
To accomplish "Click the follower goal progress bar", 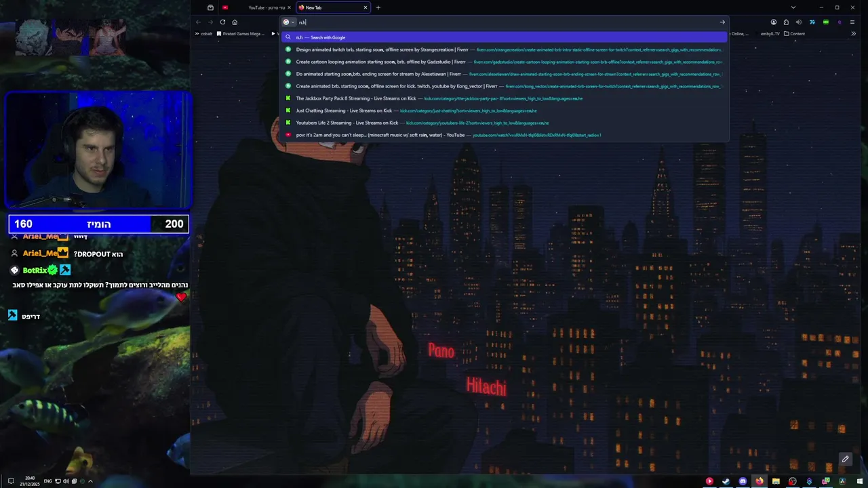I will [98, 224].
